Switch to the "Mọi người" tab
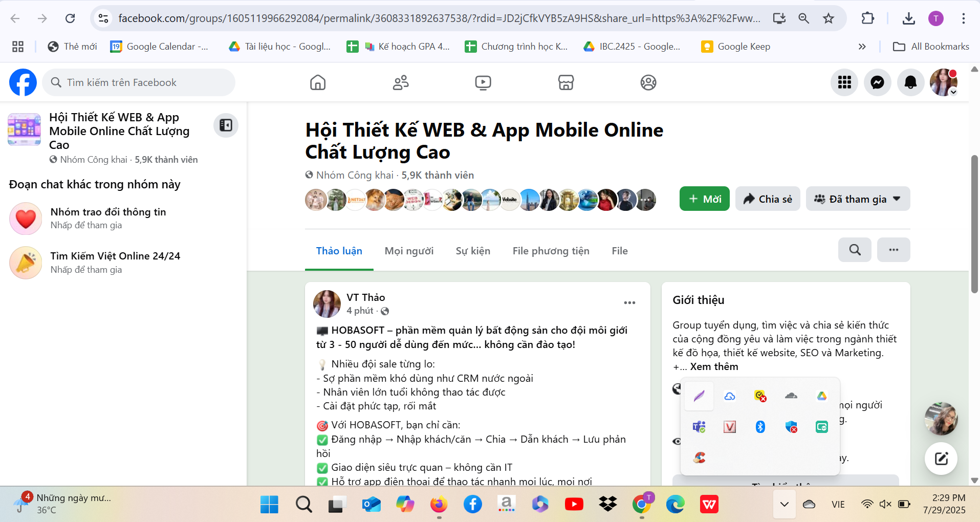 (x=409, y=251)
